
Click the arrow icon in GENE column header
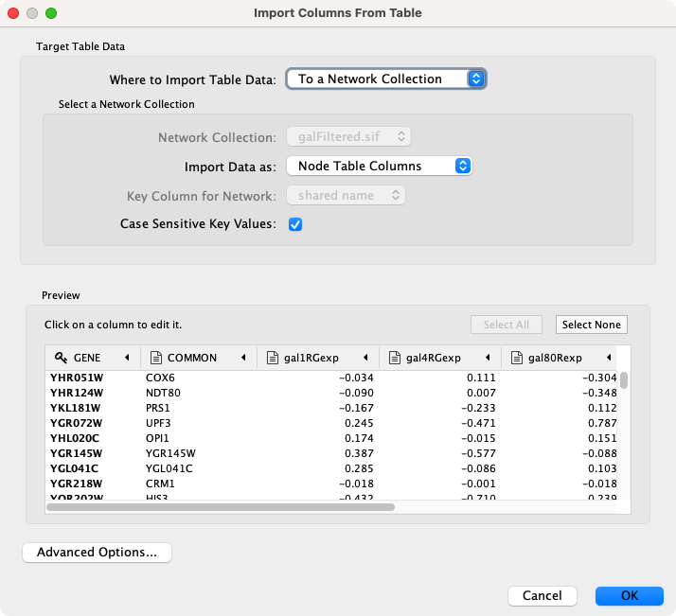coord(127,358)
